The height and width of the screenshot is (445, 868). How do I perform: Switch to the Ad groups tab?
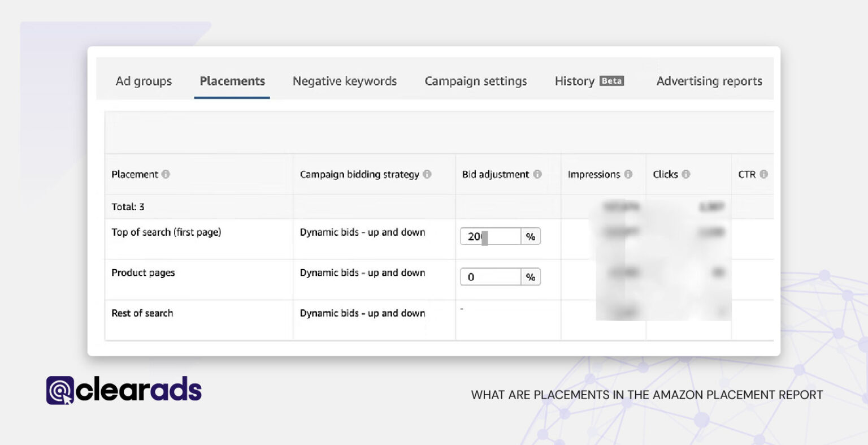tap(144, 81)
